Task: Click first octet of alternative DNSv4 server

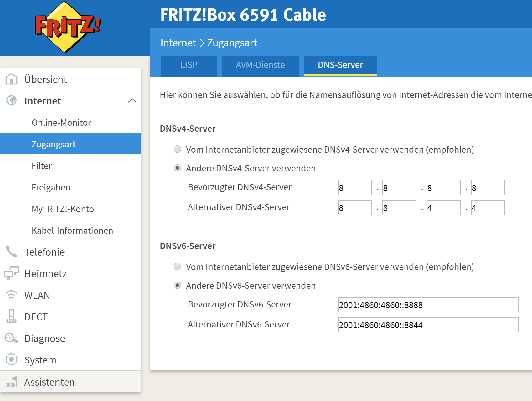Action: 355,207
